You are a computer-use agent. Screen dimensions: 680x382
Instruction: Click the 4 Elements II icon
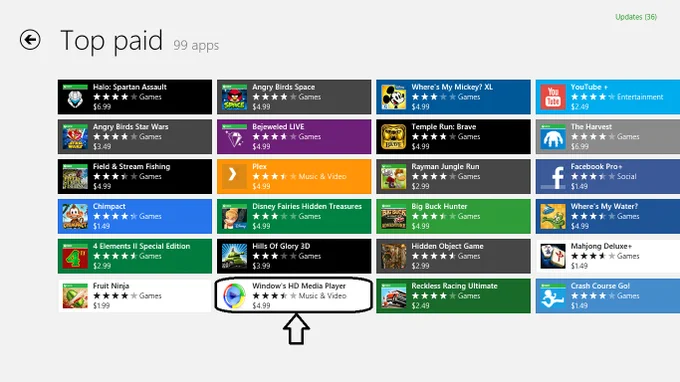click(x=75, y=256)
